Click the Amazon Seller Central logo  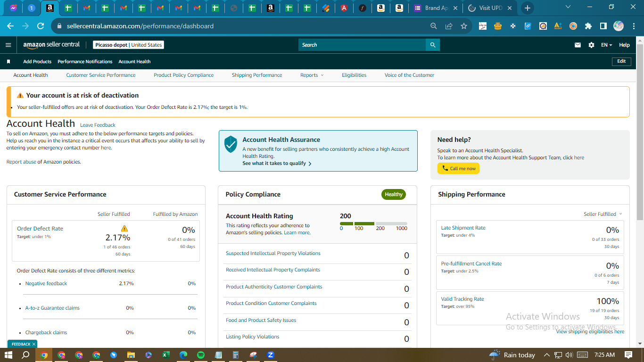tap(51, 45)
